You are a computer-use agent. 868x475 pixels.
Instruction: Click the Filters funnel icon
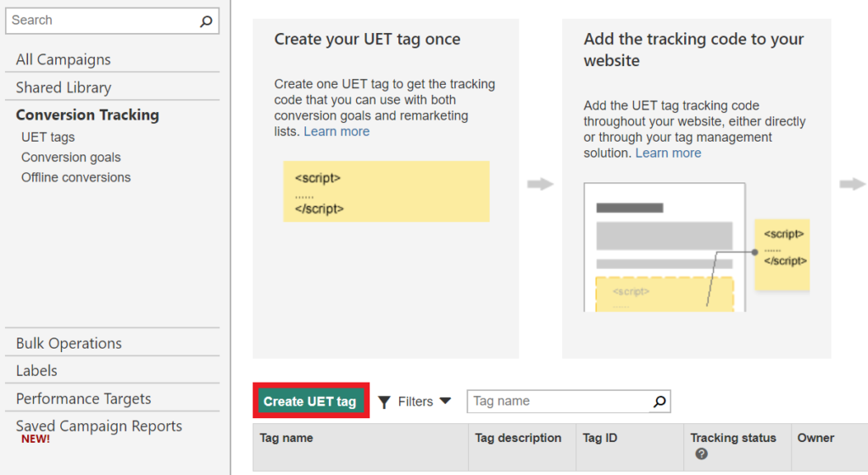[x=384, y=402]
